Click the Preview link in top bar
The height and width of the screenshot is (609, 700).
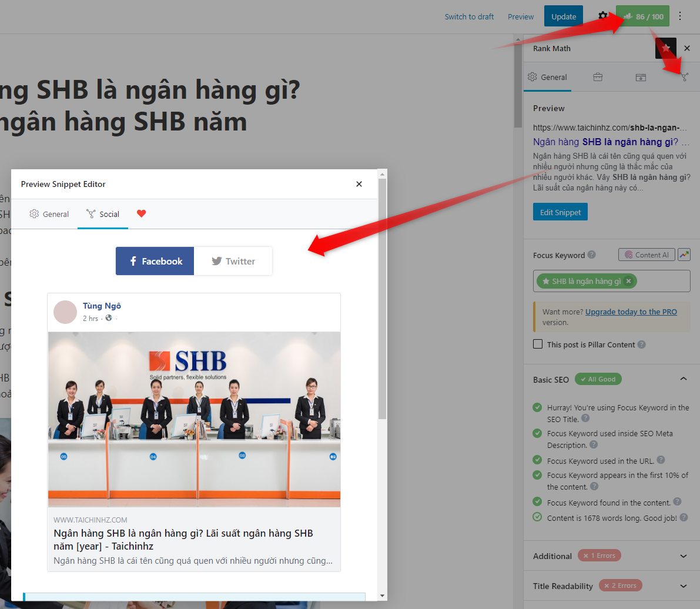(521, 16)
